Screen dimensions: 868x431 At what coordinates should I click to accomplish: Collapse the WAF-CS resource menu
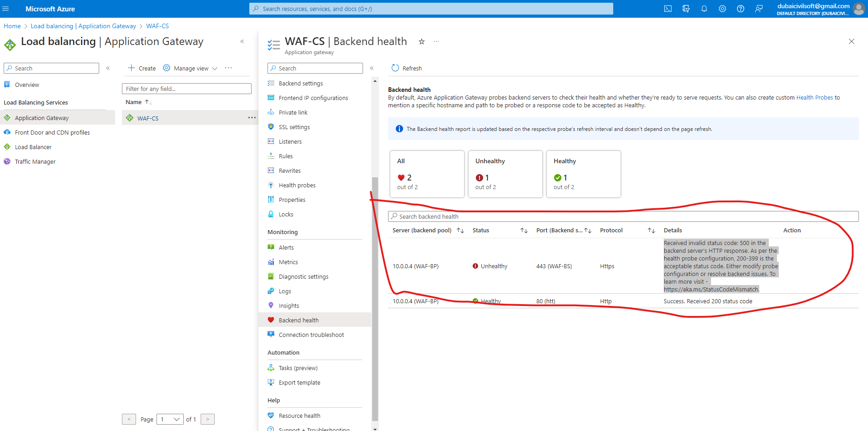(372, 68)
